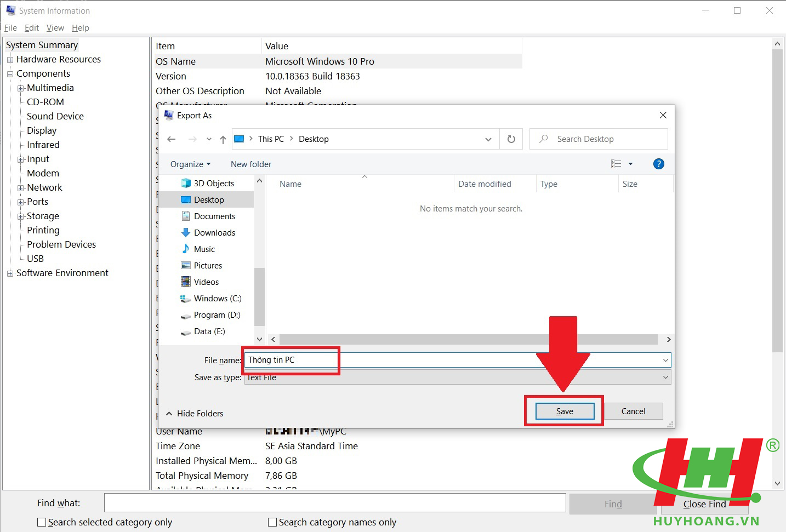Select Windows (C:) drive
786x532 pixels.
pyautogui.click(x=217, y=299)
